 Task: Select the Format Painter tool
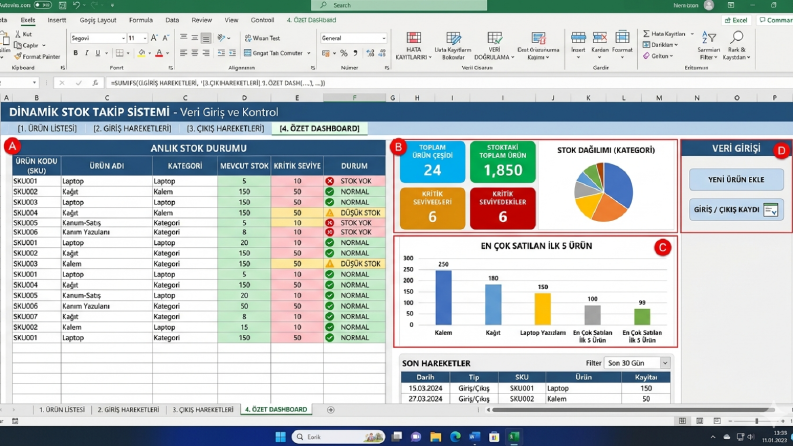(37, 57)
